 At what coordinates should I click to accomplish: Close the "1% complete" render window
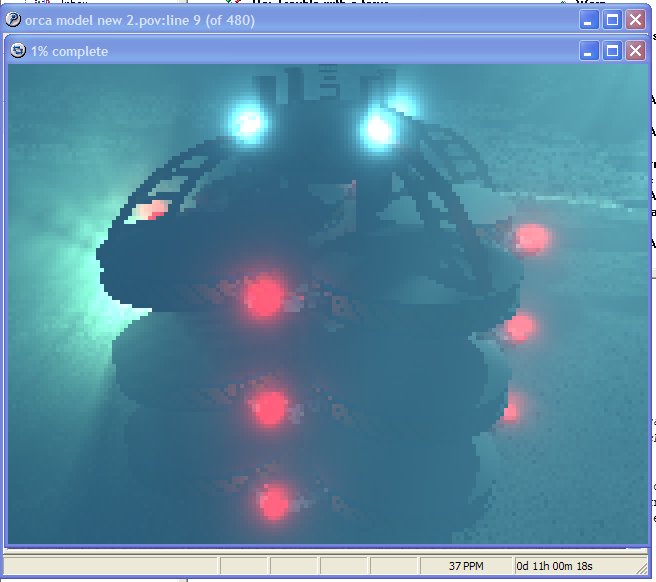[x=635, y=50]
